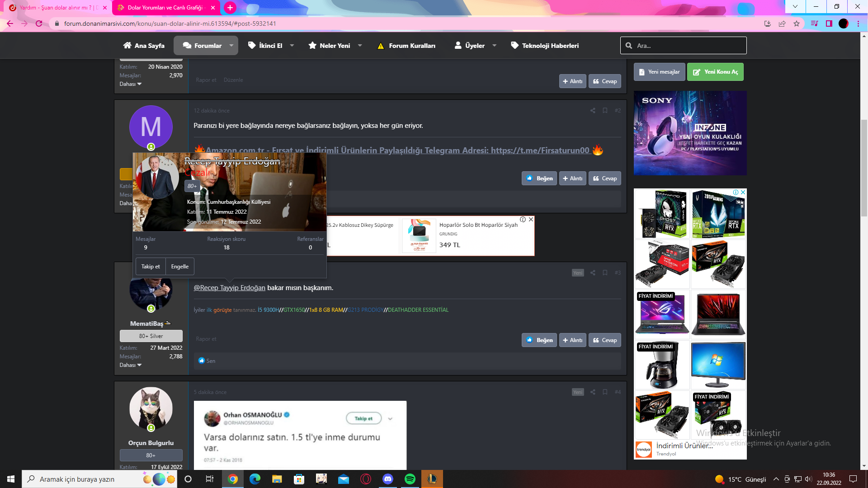Open new browser tab
Screen dimensions: 868x488
230,8
